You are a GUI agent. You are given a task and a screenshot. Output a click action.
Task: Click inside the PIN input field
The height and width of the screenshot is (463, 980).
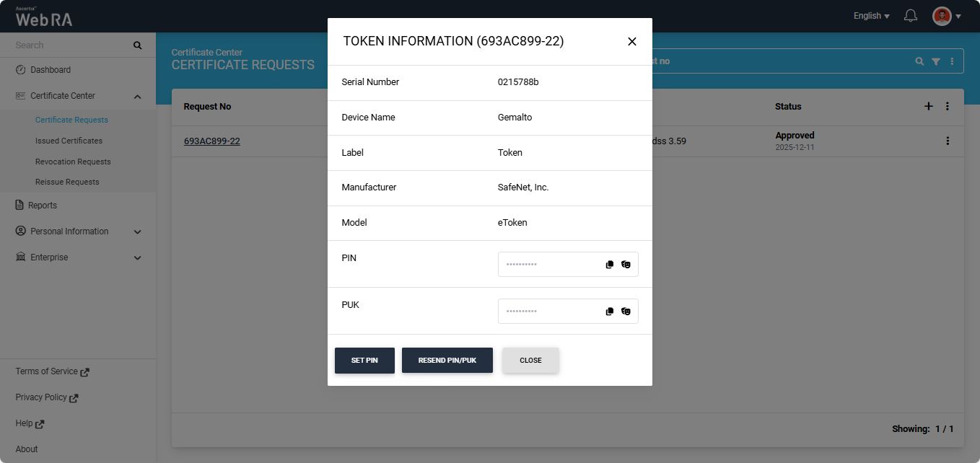click(x=550, y=265)
